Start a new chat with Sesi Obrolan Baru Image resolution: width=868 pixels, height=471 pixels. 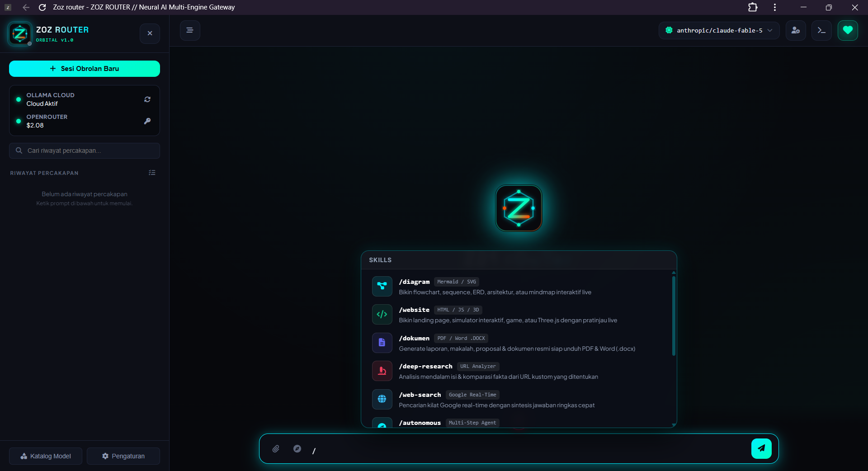pos(85,69)
